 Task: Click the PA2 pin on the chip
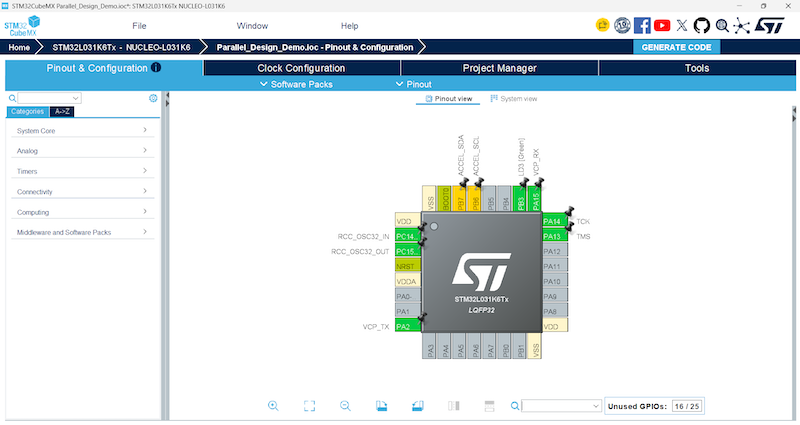408,327
